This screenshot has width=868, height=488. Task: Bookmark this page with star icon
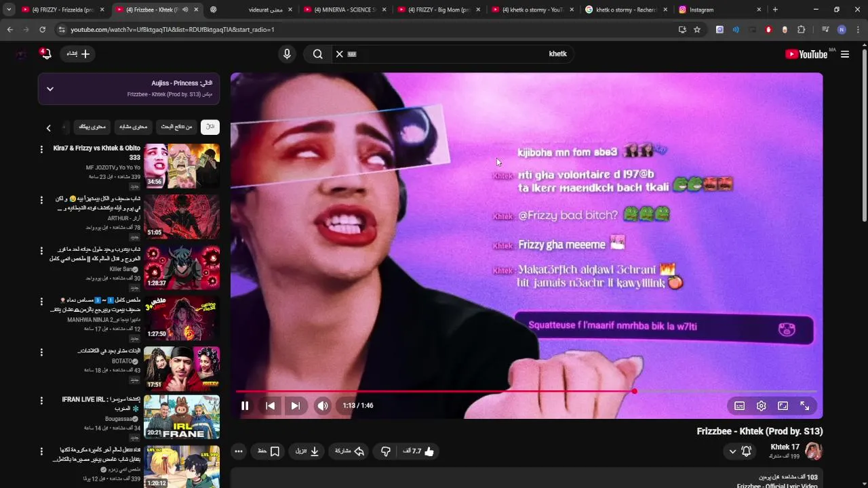(697, 30)
